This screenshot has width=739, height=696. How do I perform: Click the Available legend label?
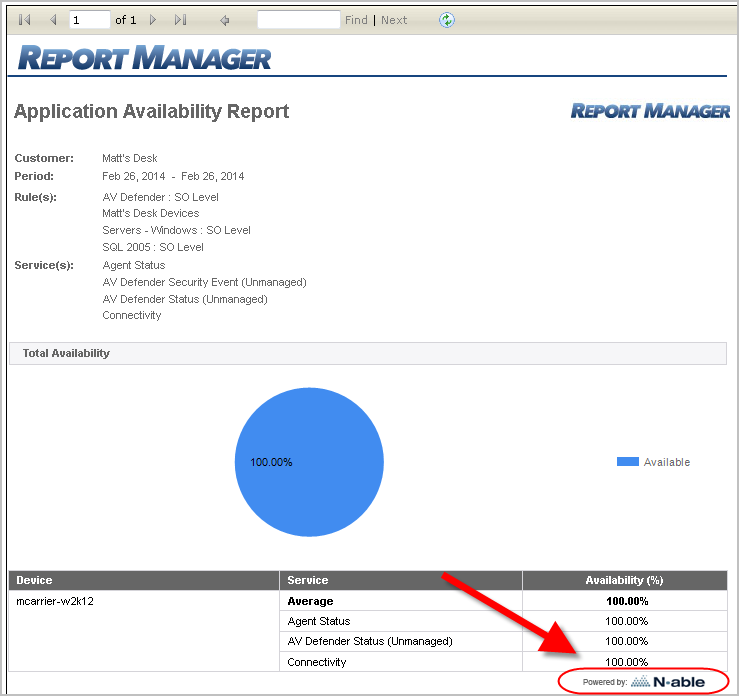tap(667, 462)
